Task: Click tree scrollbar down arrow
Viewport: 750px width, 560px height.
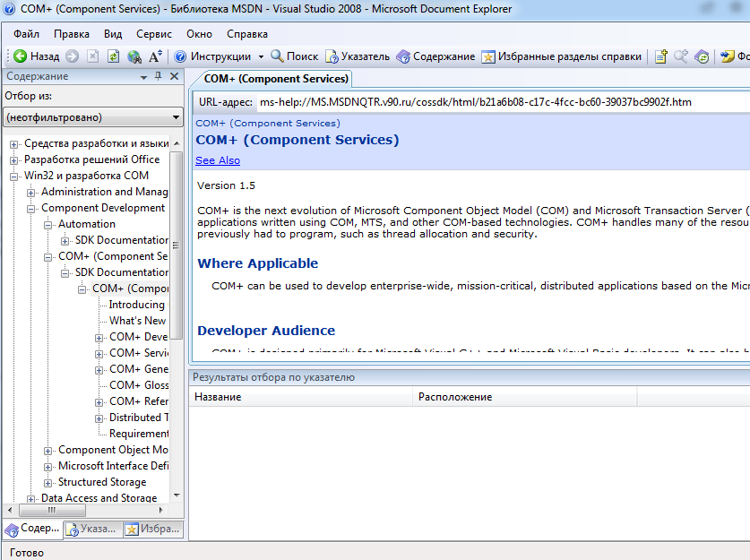Action: coord(177,495)
